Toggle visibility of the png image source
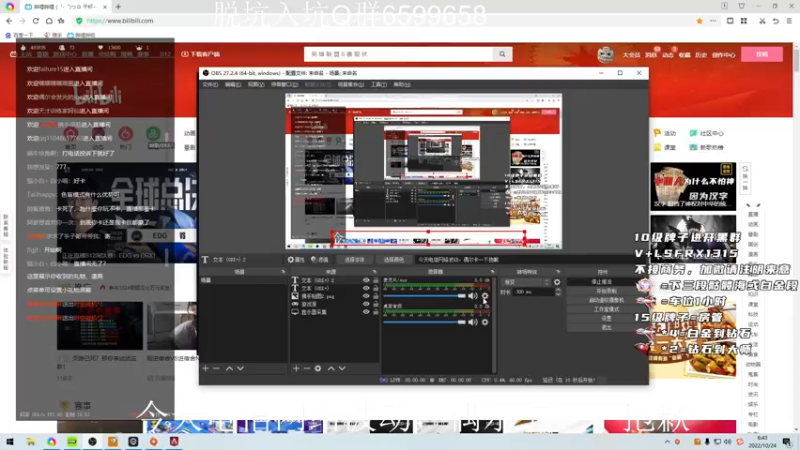Image resolution: width=800 pixels, height=450 pixels. point(366,296)
